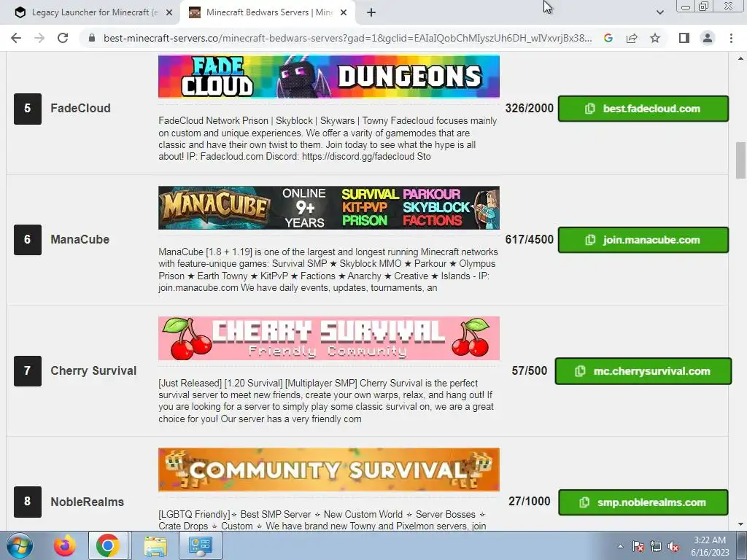The image size is (747, 560).
Task: Reload the current page
Action: 63,38
